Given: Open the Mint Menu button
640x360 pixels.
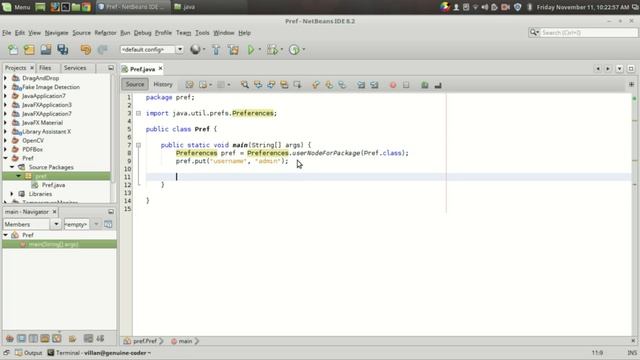Looking at the screenshot, I should click(16, 7).
